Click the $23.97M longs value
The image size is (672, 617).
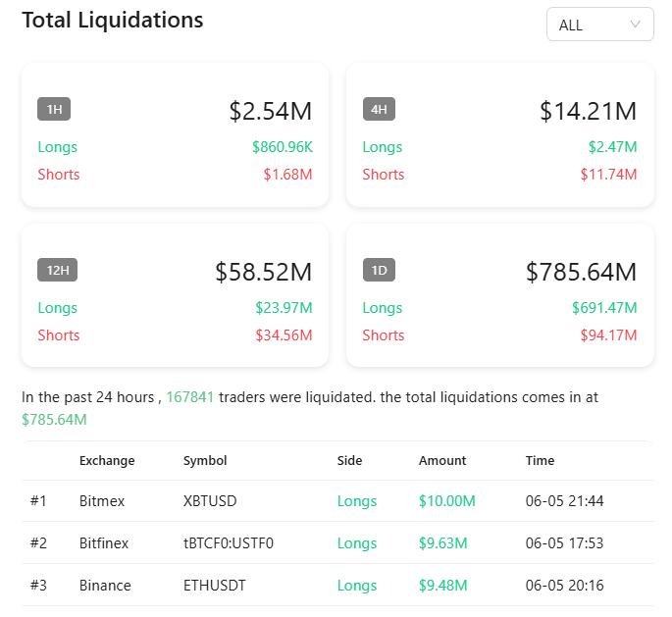tap(284, 308)
